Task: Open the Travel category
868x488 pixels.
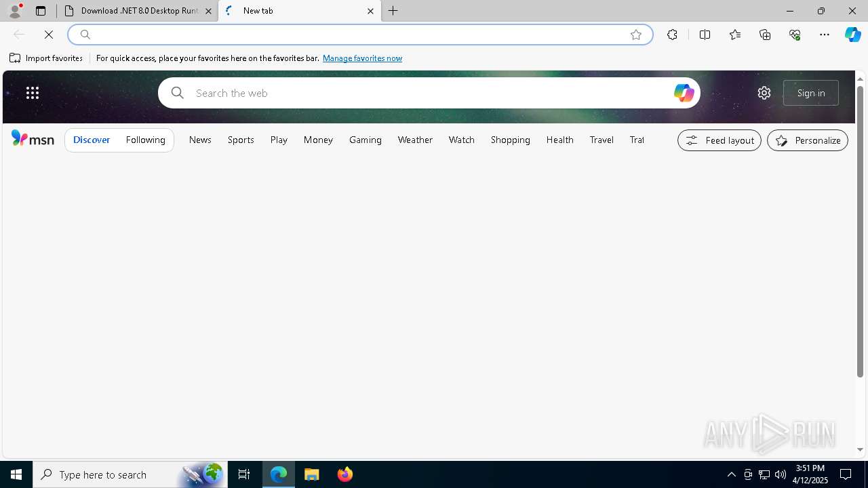Action: click(x=601, y=140)
